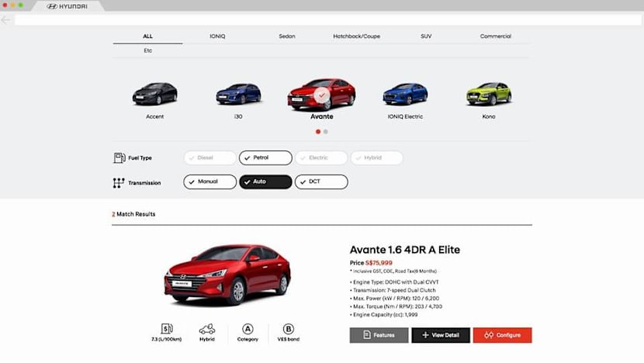The image size is (644, 363).
Task: Click the document icon in Features button
Action: [x=367, y=335]
